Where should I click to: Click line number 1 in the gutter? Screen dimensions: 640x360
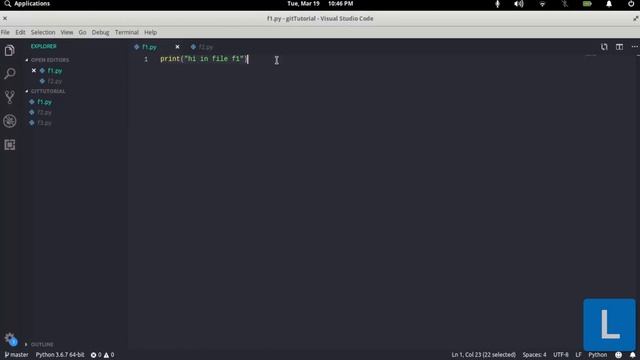[x=146, y=59]
